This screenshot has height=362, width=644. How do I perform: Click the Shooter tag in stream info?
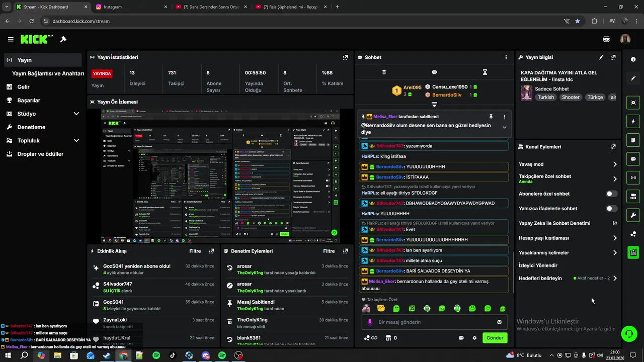571,98
